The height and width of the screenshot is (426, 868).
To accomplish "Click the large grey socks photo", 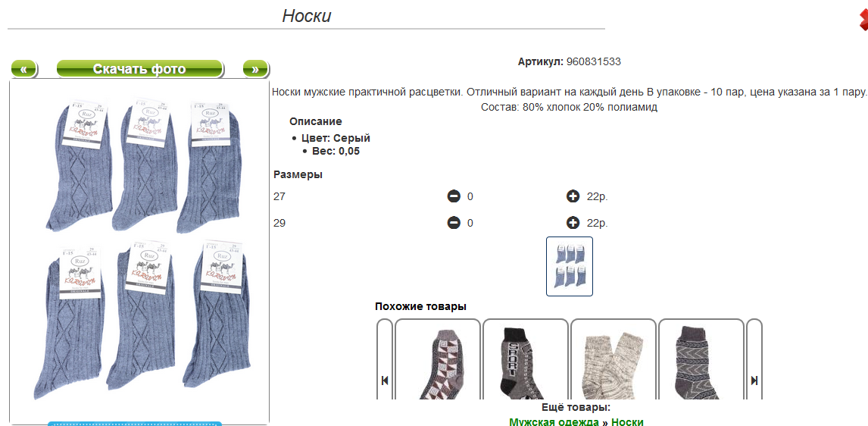I will click(139, 252).
